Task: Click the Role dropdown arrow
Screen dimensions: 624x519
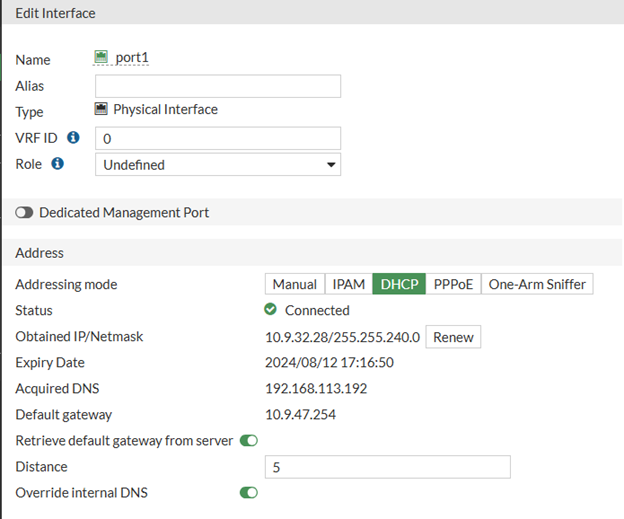Action: [x=331, y=164]
